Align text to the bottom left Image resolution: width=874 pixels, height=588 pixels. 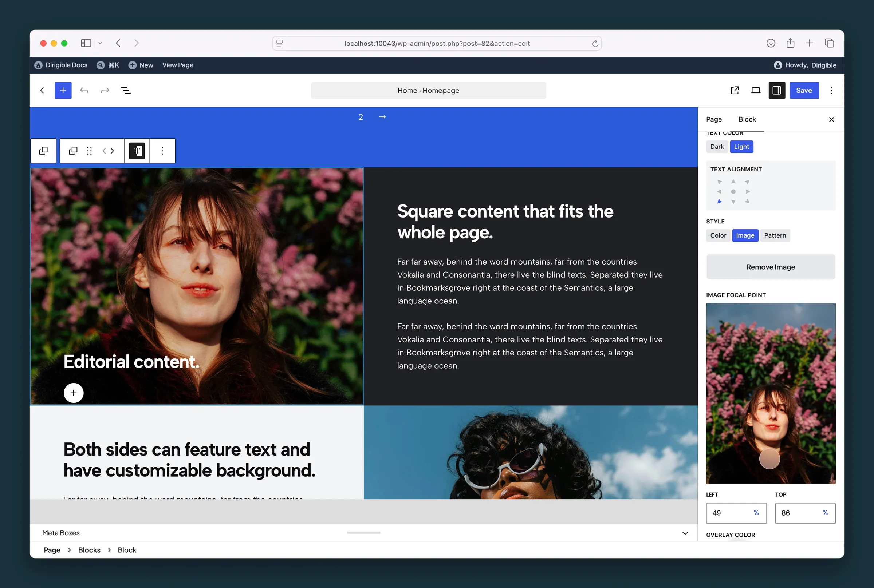tap(719, 201)
